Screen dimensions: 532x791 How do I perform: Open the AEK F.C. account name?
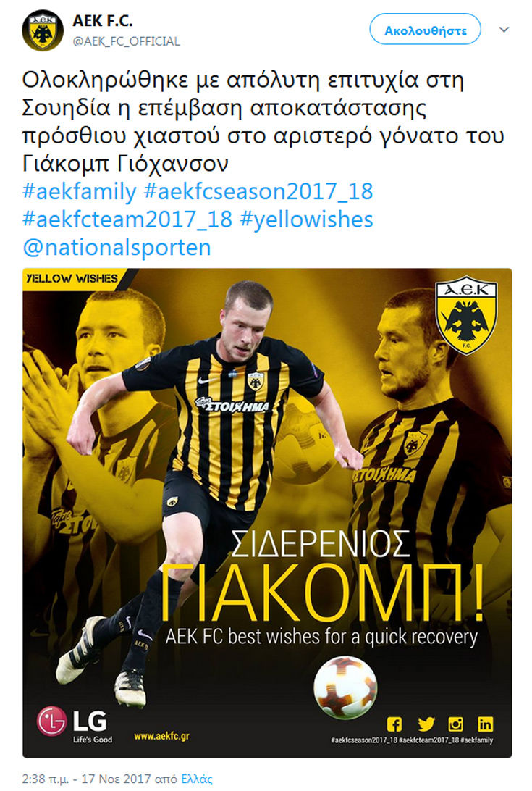[102, 21]
